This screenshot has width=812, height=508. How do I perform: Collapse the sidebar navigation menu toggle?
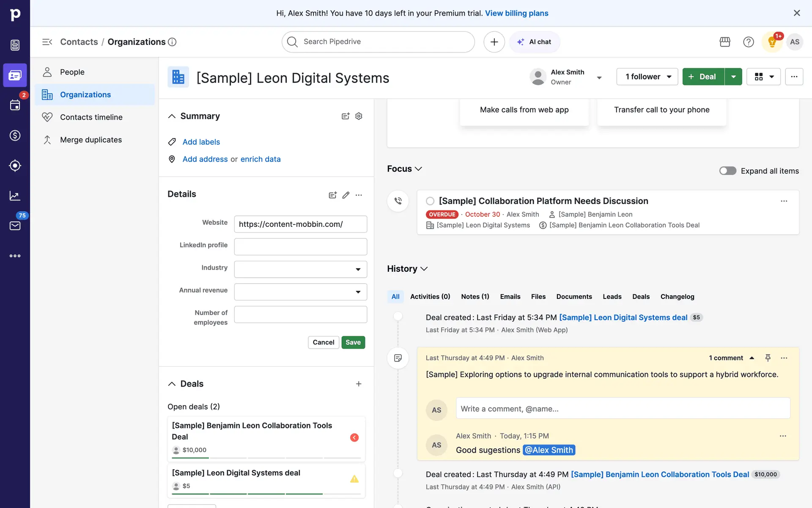[47, 42]
